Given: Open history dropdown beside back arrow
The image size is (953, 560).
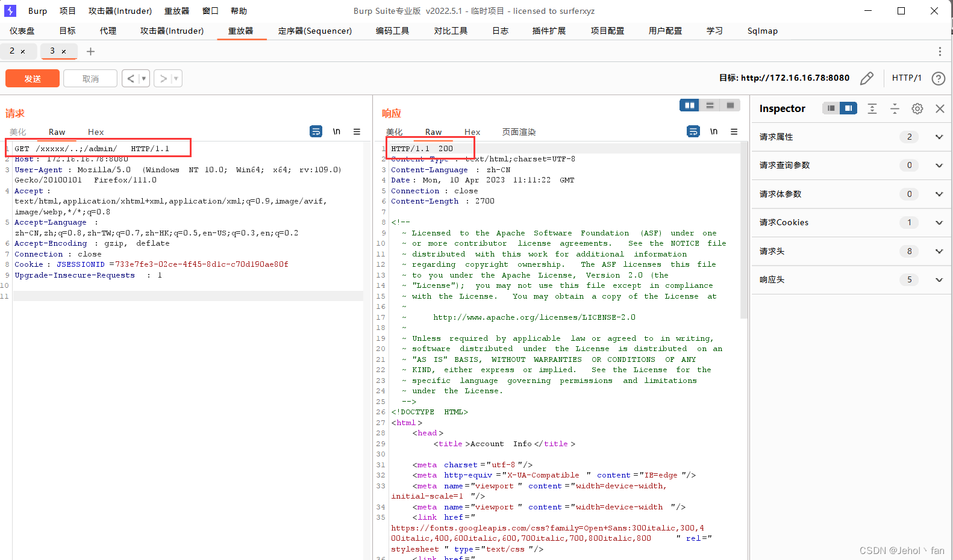Looking at the screenshot, I should [x=143, y=79].
